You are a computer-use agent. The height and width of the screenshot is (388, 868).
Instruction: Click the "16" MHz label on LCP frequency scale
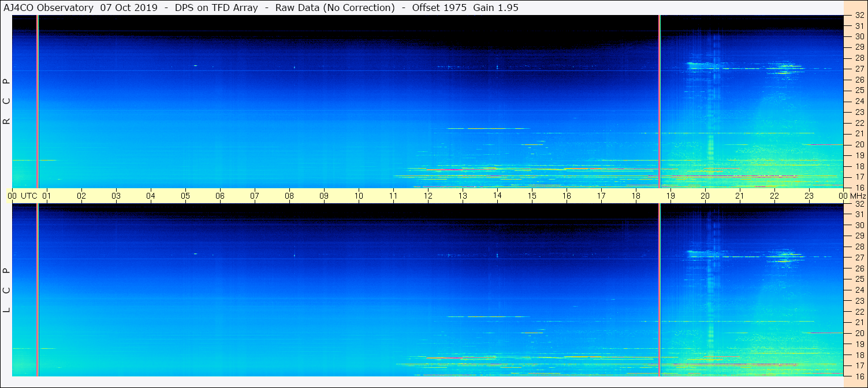pyautogui.click(x=859, y=376)
